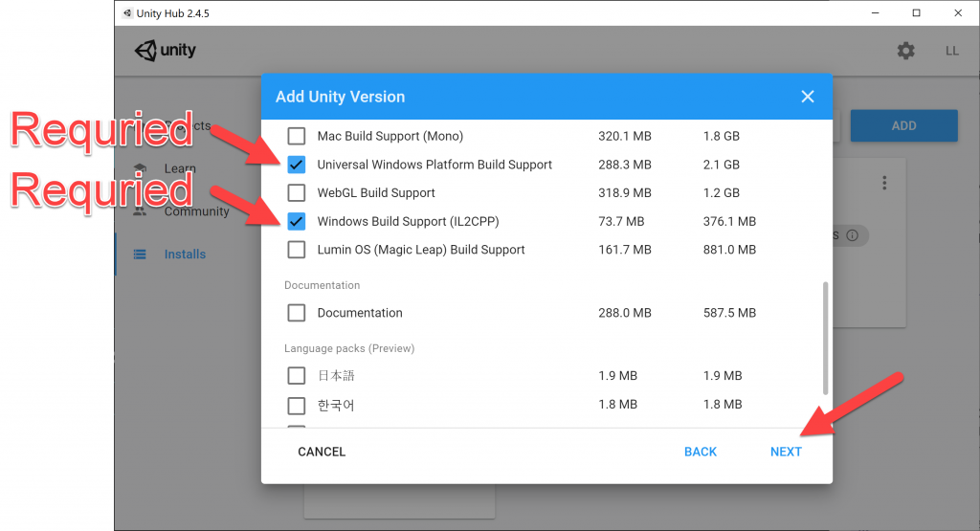The height and width of the screenshot is (531, 980).
Task: Click the blue ADD button
Action: tap(903, 125)
